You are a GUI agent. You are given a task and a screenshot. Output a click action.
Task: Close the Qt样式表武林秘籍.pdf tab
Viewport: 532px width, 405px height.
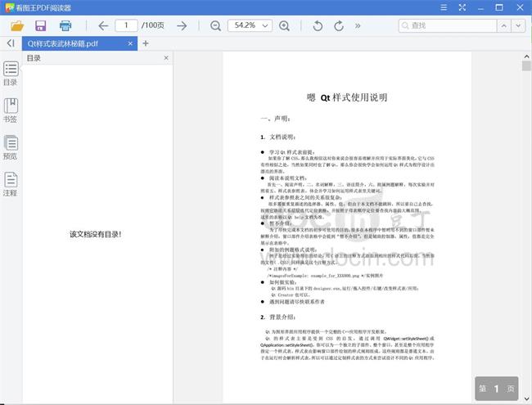tap(130, 43)
